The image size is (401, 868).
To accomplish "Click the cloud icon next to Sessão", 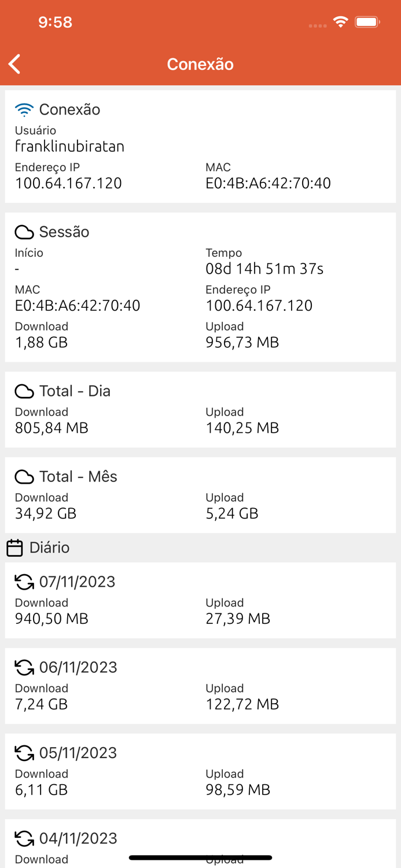I will 24,232.
